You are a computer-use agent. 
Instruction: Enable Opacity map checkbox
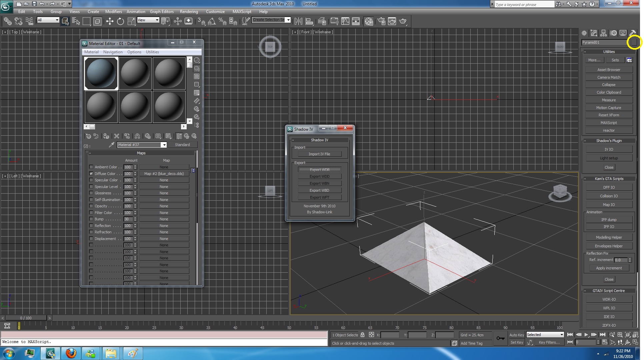point(91,206)
